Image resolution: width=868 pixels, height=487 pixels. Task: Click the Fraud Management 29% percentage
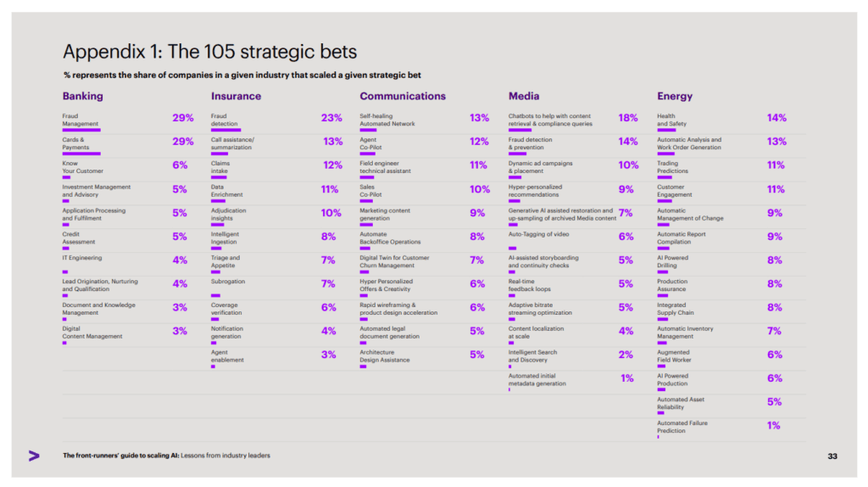183,118
